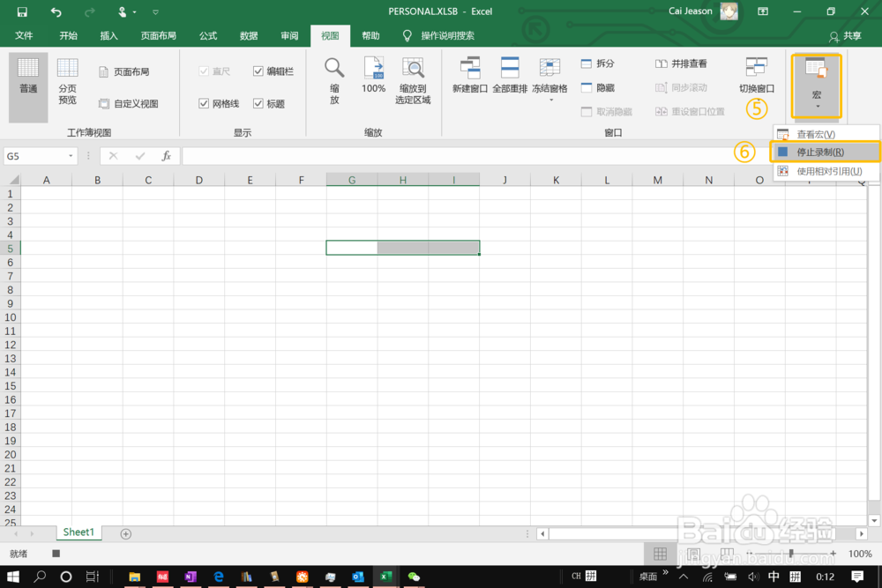This screenshot has width=882, height=588.
Task: Open the File (文件) tab
Action: 24,35
